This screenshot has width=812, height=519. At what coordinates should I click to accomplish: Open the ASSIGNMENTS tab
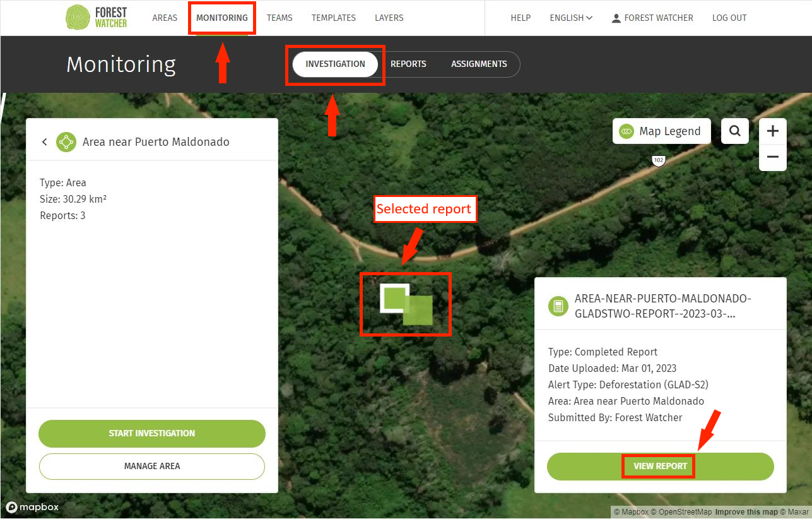click(x=479, y=64)
